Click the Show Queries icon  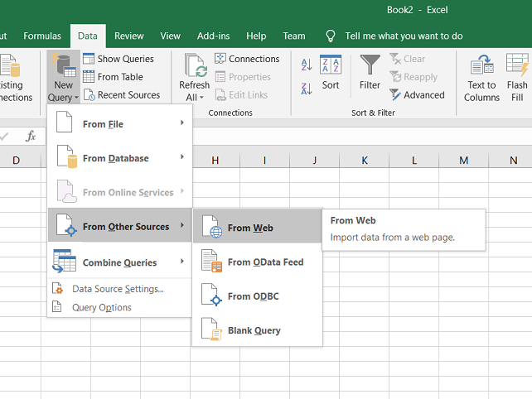[89, 59]
